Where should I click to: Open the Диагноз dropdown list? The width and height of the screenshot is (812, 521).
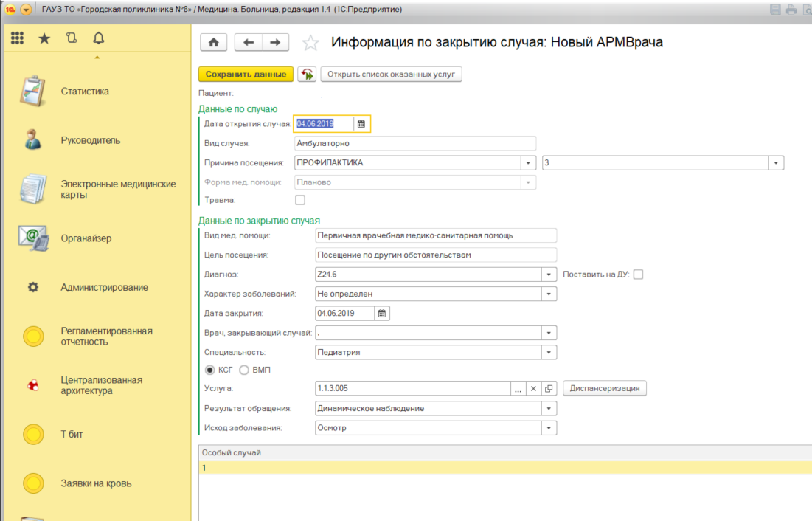[549, 275]
